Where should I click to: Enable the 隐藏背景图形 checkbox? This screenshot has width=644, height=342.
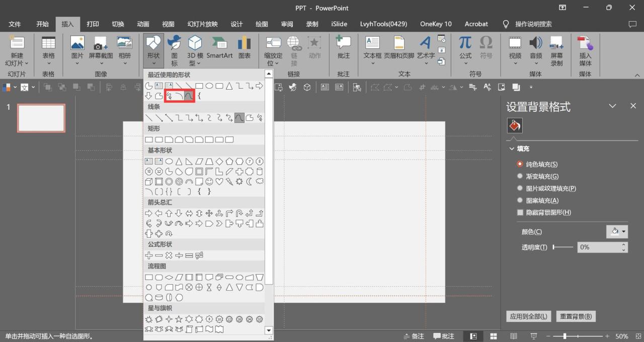[520, 213]
